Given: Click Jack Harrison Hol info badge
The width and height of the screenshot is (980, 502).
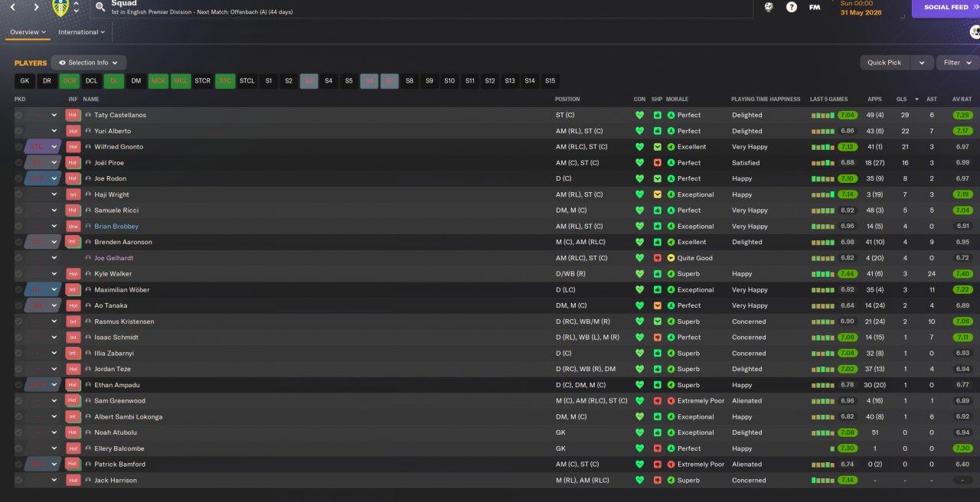Looking at the screenshot, I should coord(73,481).
